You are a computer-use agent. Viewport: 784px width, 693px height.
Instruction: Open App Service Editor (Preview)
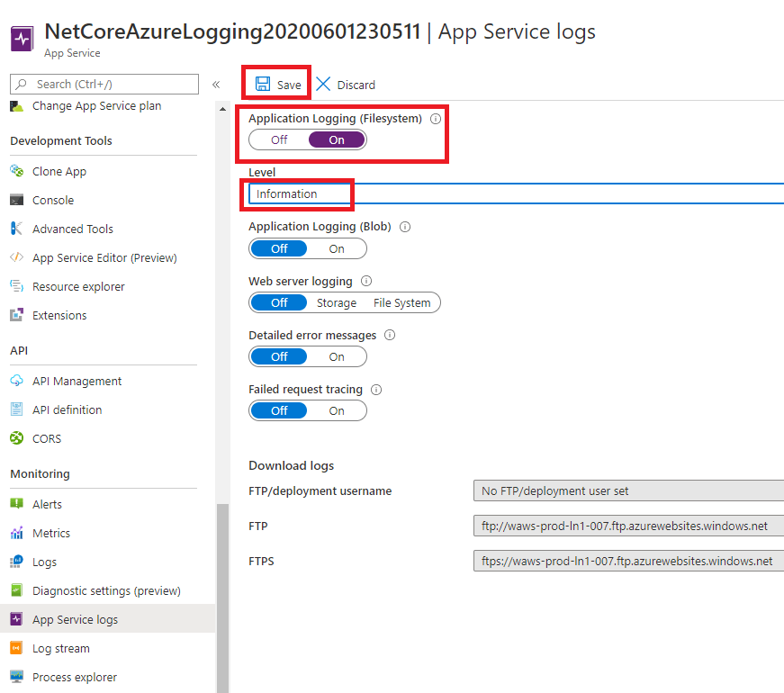coord(104,257)
